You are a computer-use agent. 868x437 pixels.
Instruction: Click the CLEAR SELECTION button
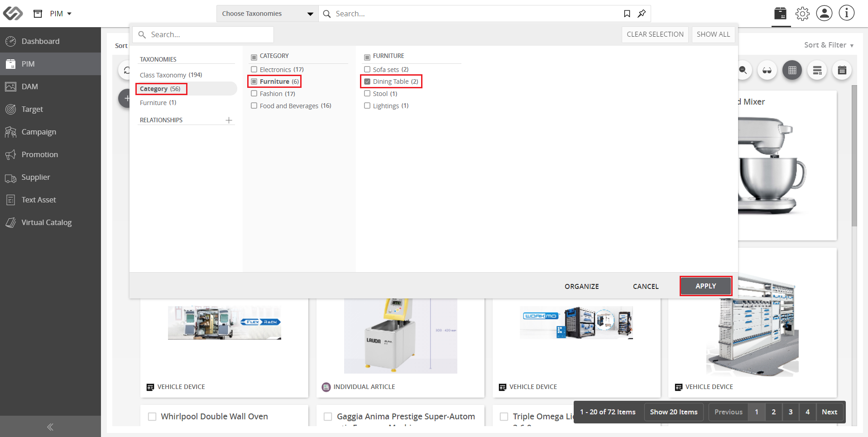tap(655, 34)
